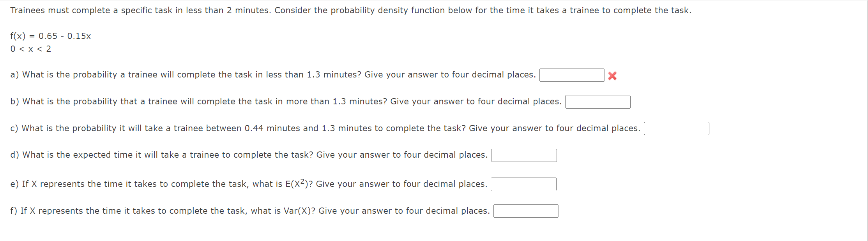Click the answer box for part f

point(526,211)
